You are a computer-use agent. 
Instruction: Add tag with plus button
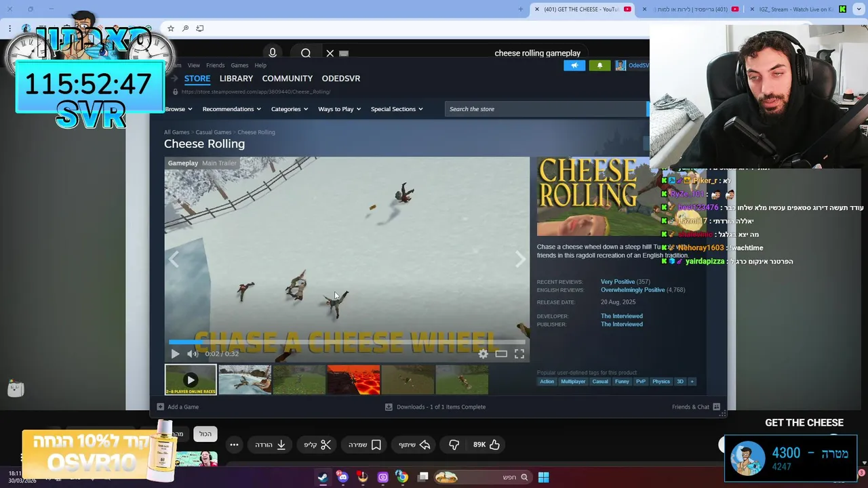[692, 382]
